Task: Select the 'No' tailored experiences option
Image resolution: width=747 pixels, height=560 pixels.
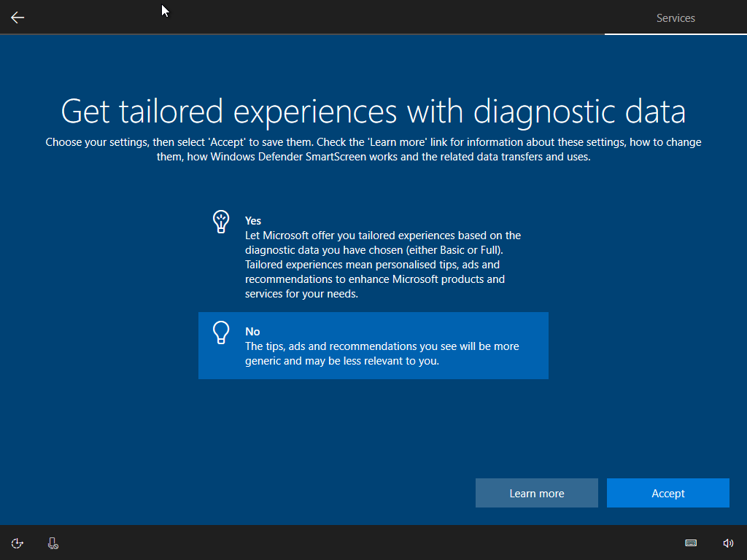Action: 373,346
